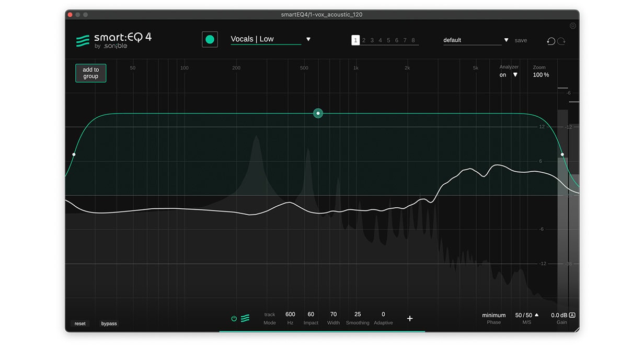Toggle the auto gain 'A' icon
644x346 pixels.
coord(572,315)
